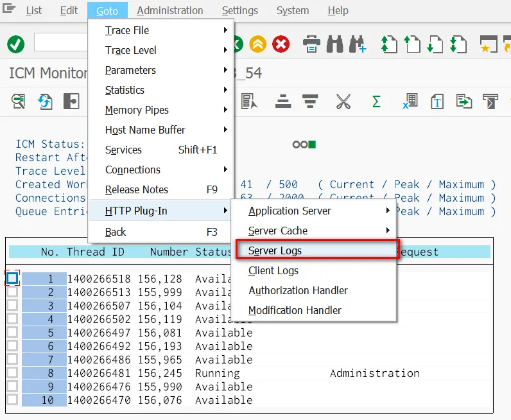
Task: Click the Create New Session window icon
Action: 489,44
